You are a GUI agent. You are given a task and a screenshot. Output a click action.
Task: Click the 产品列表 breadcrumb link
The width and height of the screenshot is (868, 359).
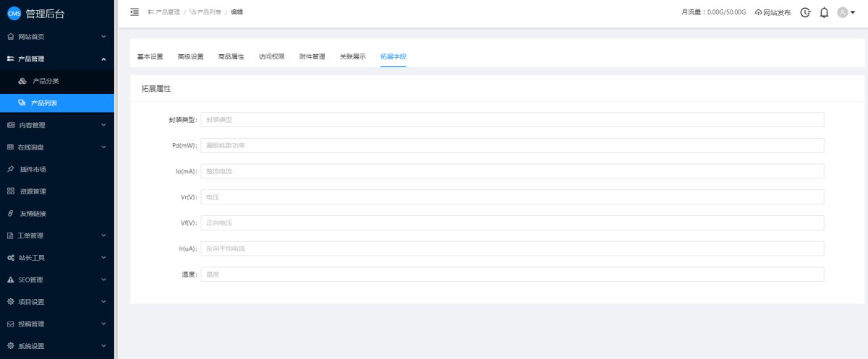pyautogui.click(x=209, y=12)
